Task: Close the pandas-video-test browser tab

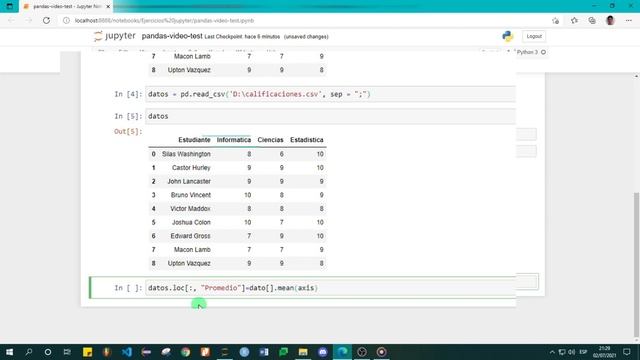Action: point(108,7)
